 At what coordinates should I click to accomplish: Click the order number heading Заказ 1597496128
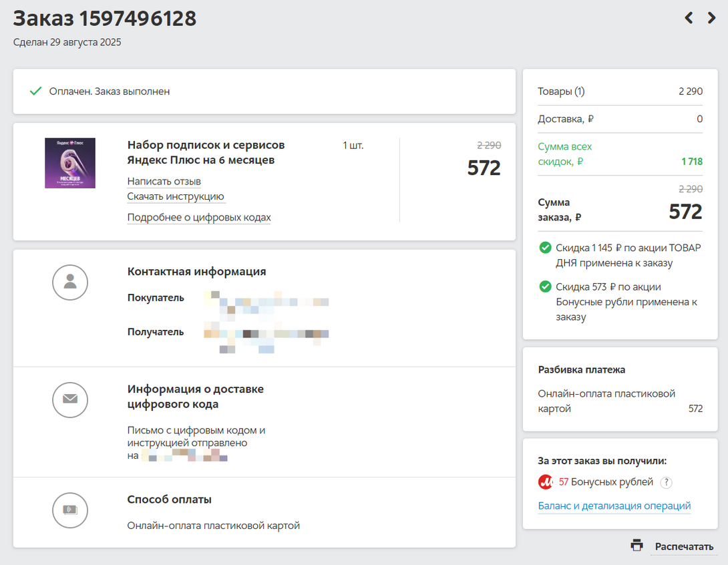(105, 19)
